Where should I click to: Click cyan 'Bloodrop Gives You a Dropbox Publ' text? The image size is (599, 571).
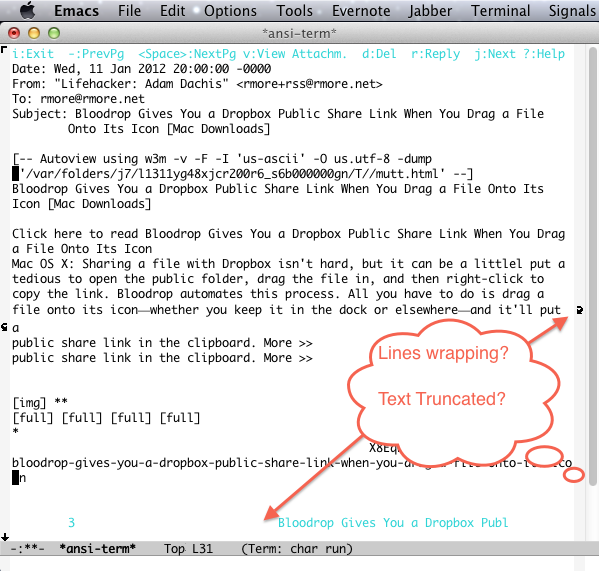pos(393,523)
